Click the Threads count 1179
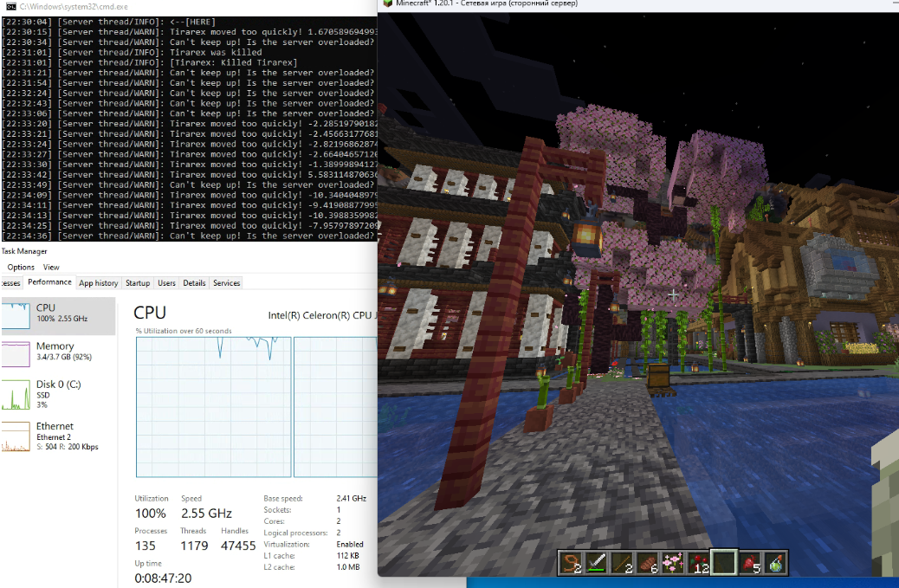This screenshot has height=588, width=899. [194, 546]
